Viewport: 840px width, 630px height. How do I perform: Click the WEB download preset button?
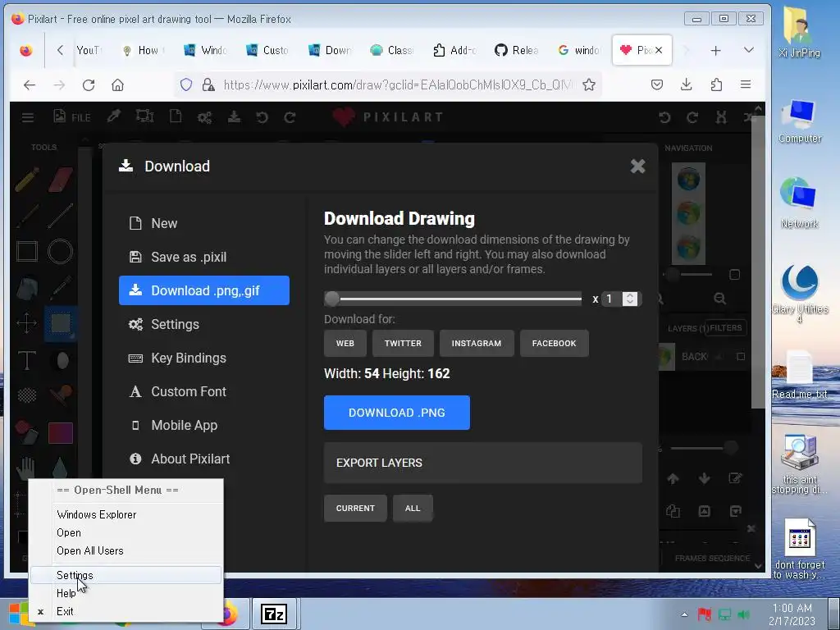tap(345, 344)
